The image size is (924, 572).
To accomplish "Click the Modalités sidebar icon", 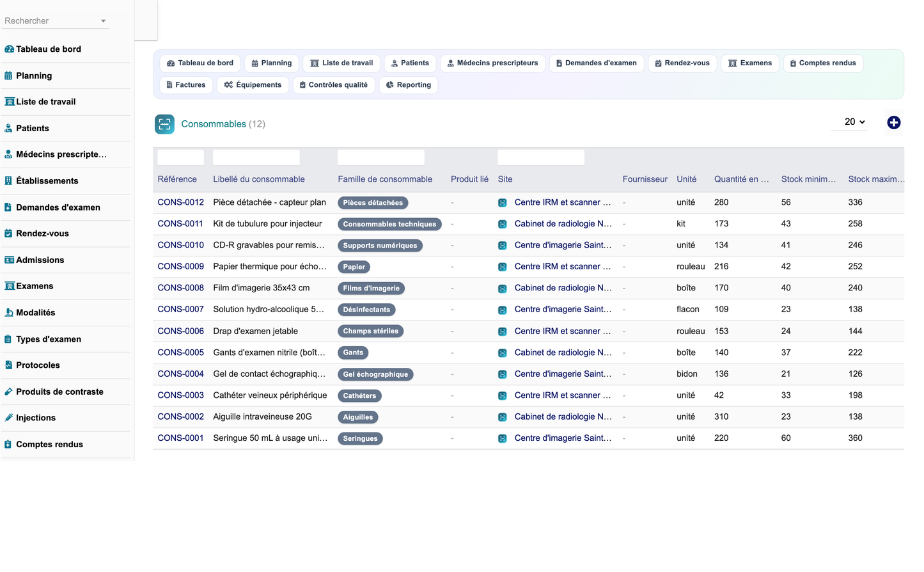I will (9, 313).
